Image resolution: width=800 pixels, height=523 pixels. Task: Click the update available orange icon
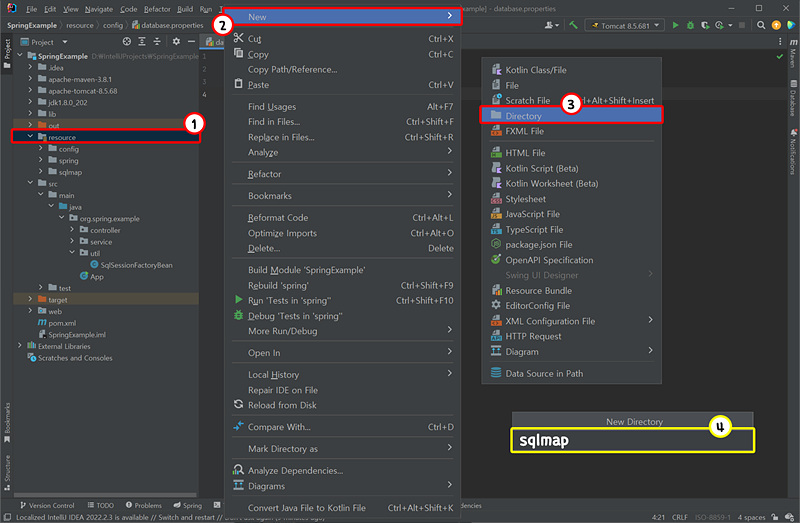776,25
